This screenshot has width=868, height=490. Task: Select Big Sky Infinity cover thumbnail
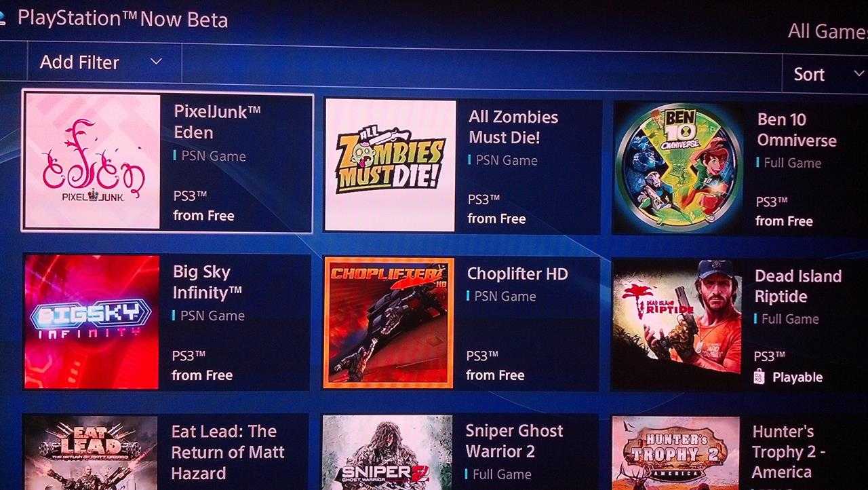(92, 322)
